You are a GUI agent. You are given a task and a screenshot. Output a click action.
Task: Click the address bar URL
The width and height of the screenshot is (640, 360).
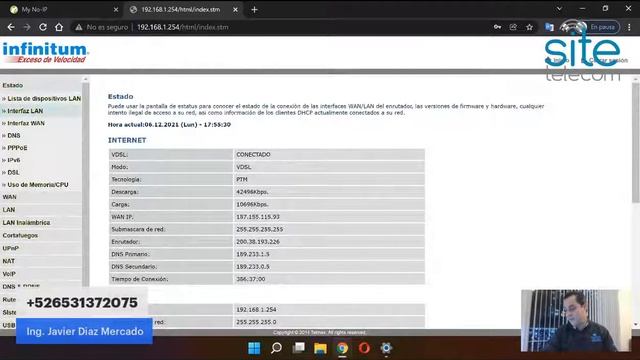coord(182,27)
